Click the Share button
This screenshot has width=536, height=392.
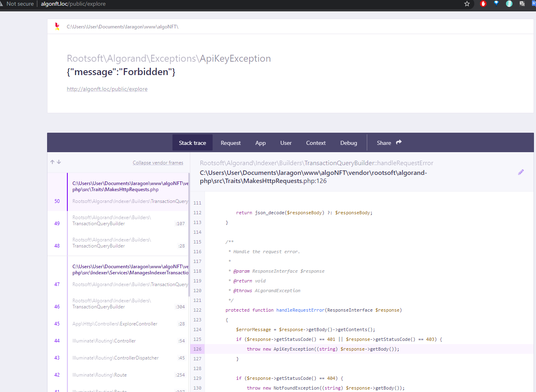pyautogui.click(x=383, y=142)
